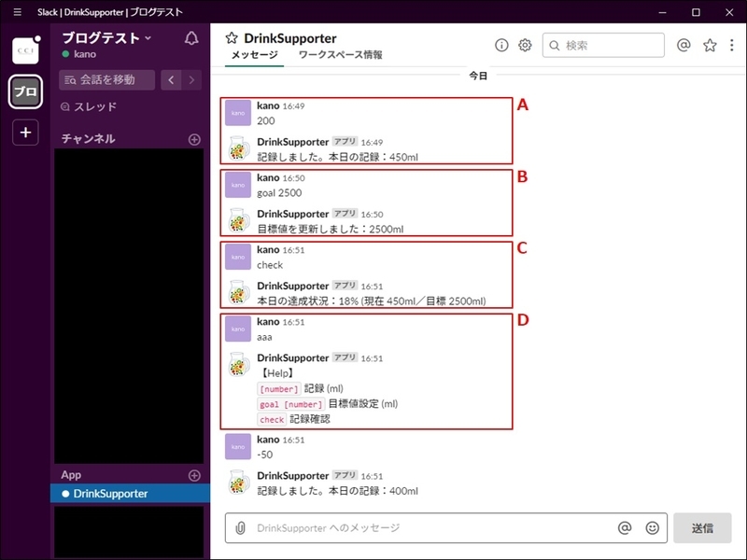Switch to the メッセージ tab

click(254, 55)
